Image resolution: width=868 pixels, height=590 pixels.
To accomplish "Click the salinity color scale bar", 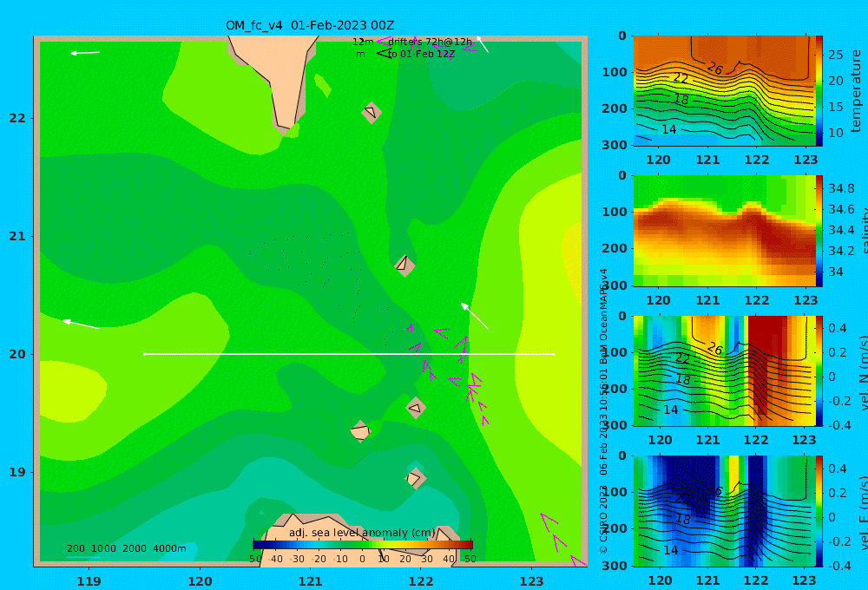I will pyautogui.click(x=819, y=231).
